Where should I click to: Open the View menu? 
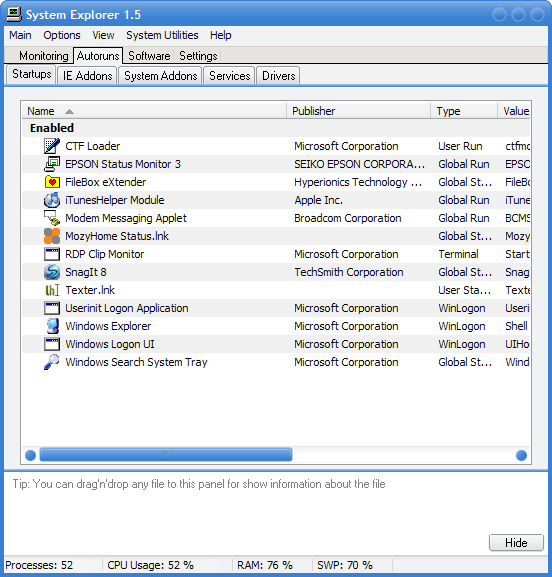(103, 35)
